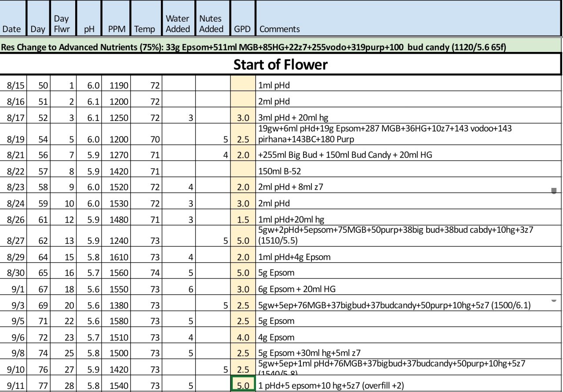Select the date cell "9/5"
563x392 pixels.
pos(13,321)
